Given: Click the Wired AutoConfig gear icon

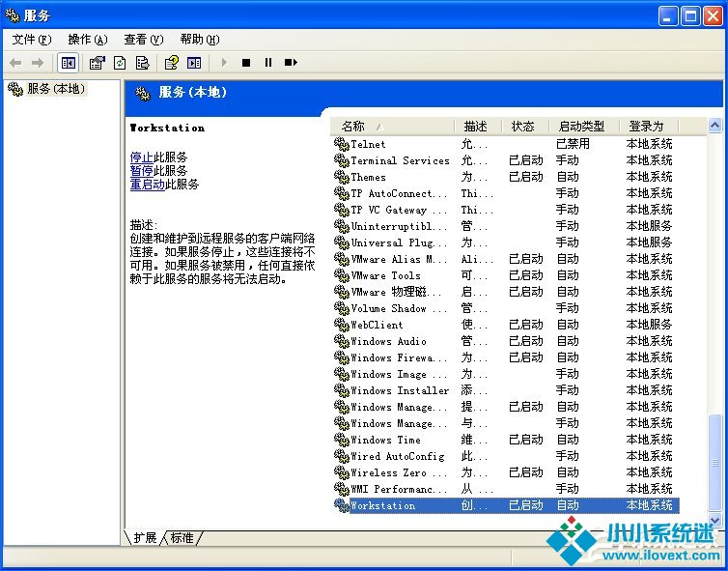Looking at the screenshot, I should point(341,456).
